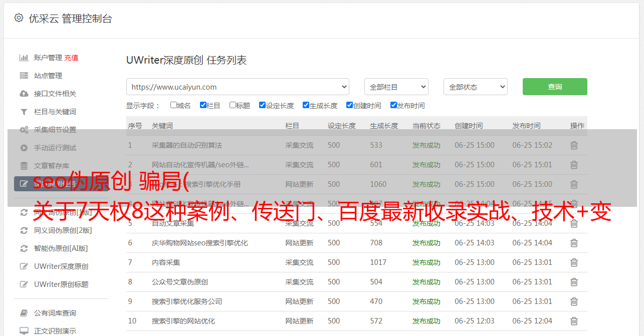Click the server icon next to 站点管理
Viewport: 644px width, 336px height.
tap(24, 76)
